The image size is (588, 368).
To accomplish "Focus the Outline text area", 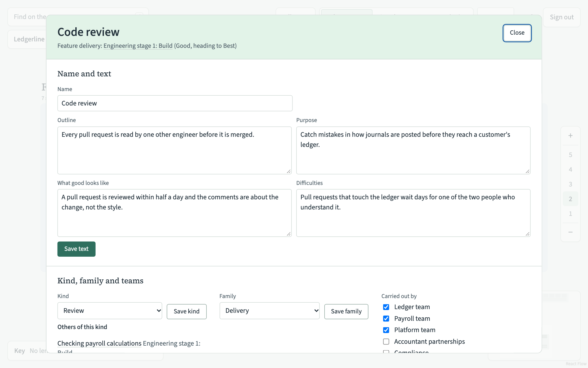I will [x=175, y=150].
